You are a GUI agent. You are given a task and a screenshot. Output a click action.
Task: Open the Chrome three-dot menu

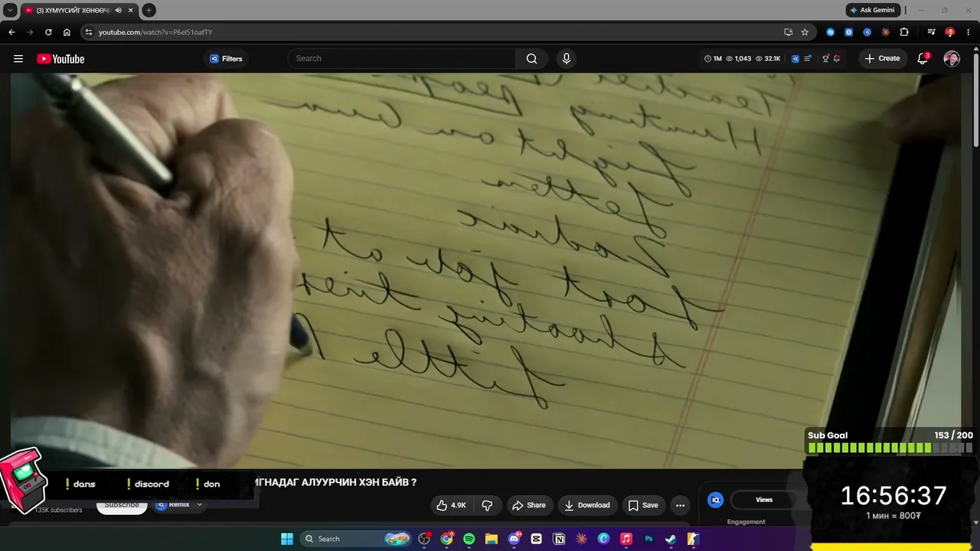[969, 32]
